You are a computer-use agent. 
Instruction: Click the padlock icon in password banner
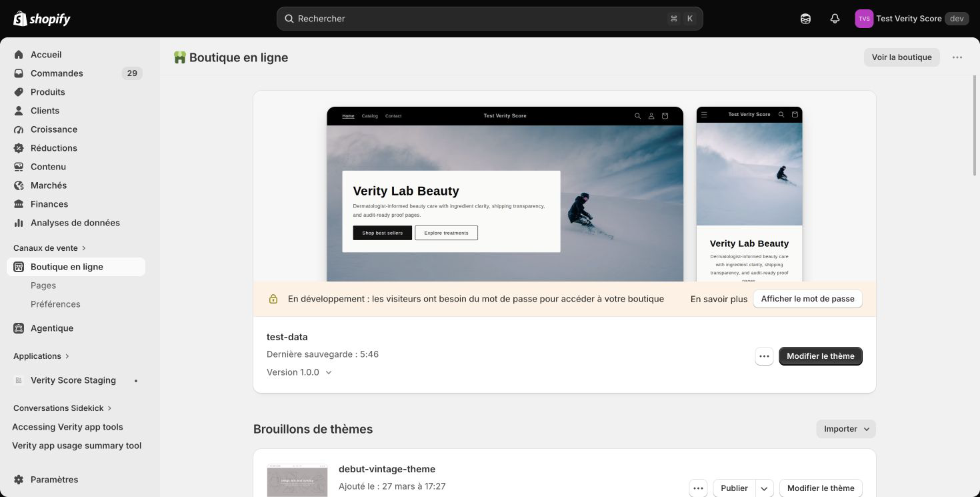pos(273,299)
